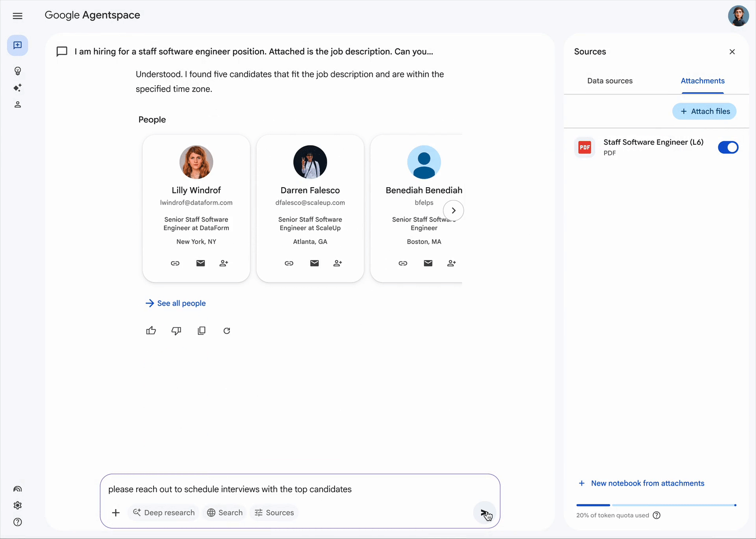Viewport: 756px width, 539px height.
Task: Open the Sources selector in the prompt box
Action: (274, 513)
